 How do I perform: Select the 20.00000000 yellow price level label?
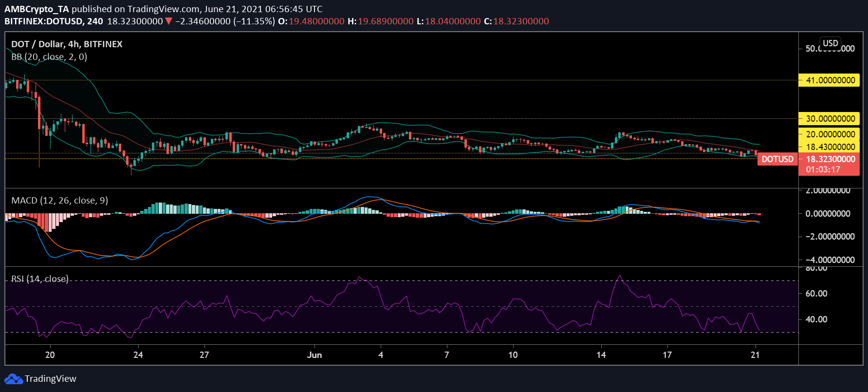(x=829, y=134)
